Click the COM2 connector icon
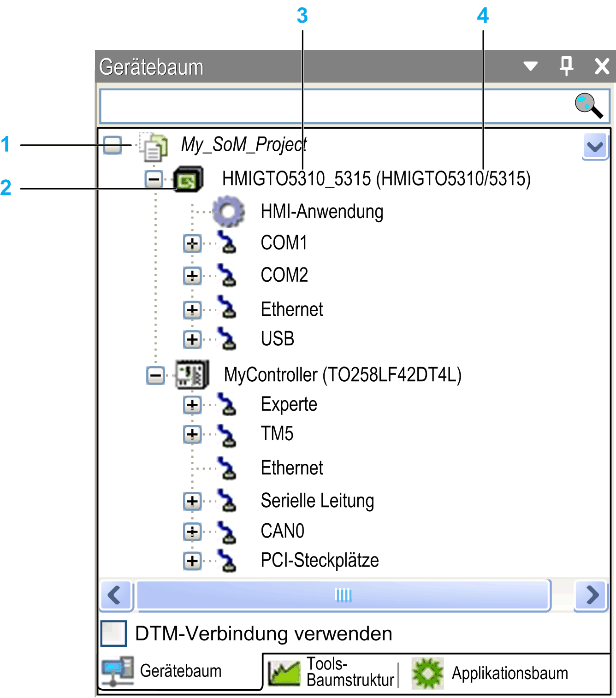616x698 pixels. (x=227, y=275)
